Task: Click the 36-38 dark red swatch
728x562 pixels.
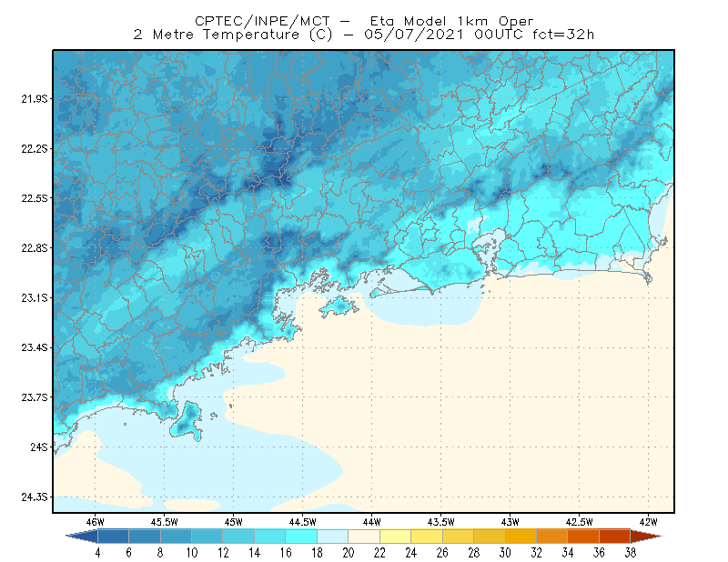Action: click(615, 537)
